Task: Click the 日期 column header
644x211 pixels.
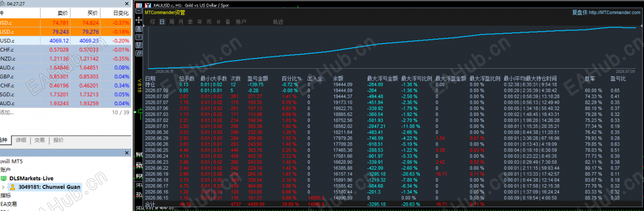Action: tap(151, 78)
